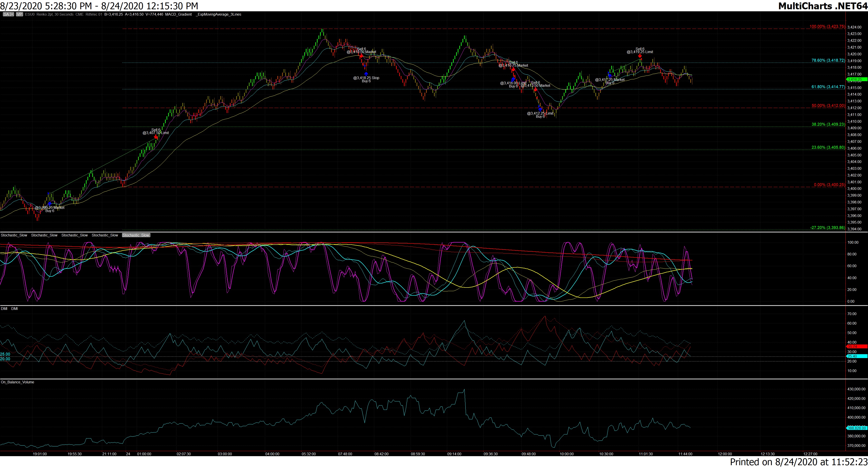Click the 3,424.00 price scale value
Screen dimensions: 868x467
coord(854,27)
